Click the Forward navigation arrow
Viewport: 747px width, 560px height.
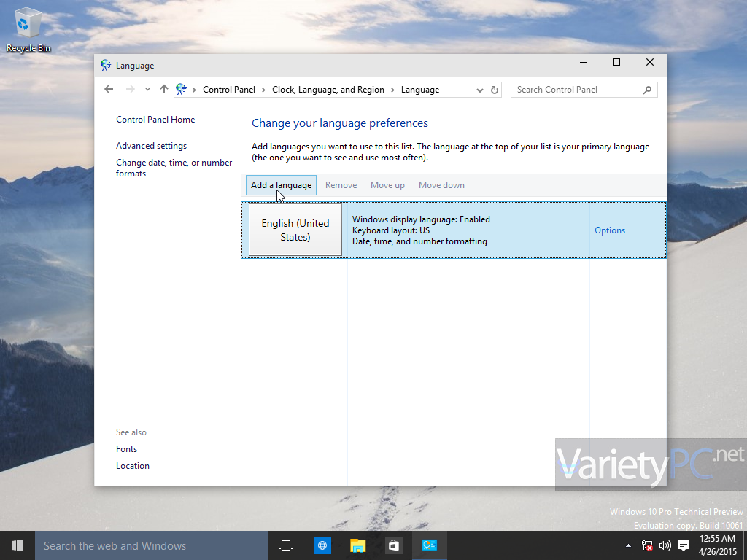click(131, 90)
